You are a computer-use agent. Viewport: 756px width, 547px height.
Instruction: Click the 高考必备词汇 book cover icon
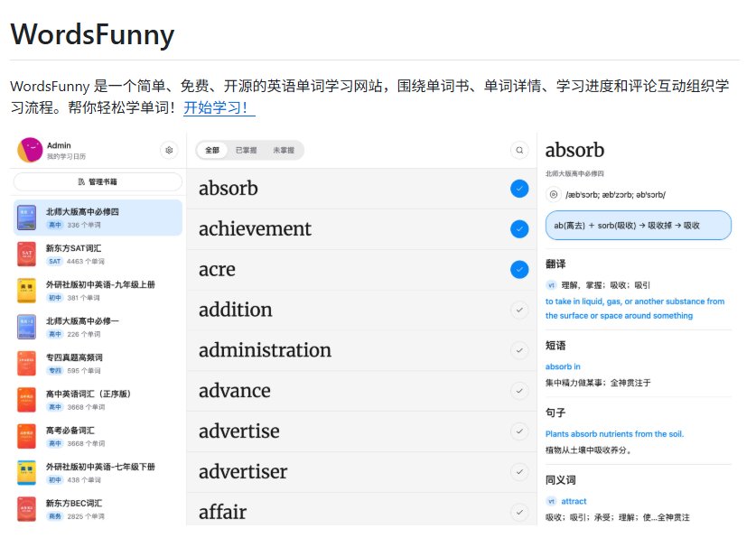coord(26,436)
